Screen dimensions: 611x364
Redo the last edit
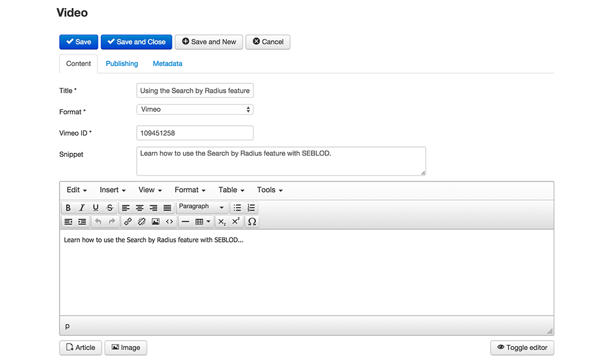coord(112,222)
